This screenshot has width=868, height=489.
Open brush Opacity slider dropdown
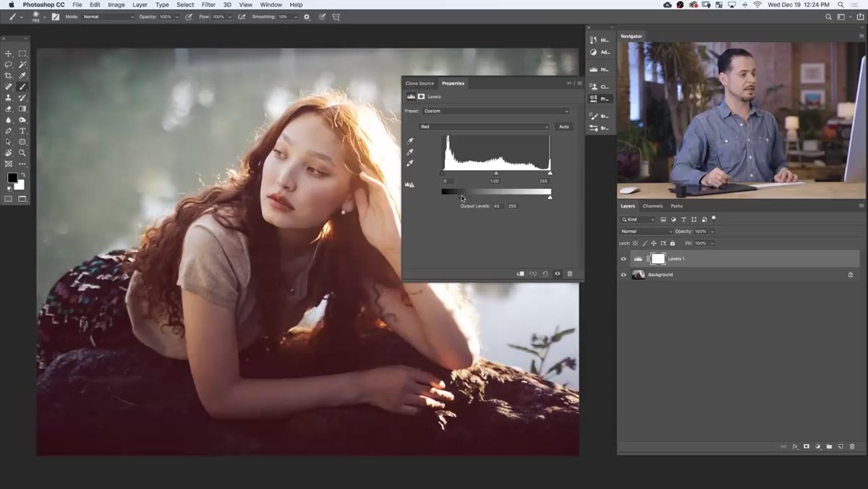176,16
